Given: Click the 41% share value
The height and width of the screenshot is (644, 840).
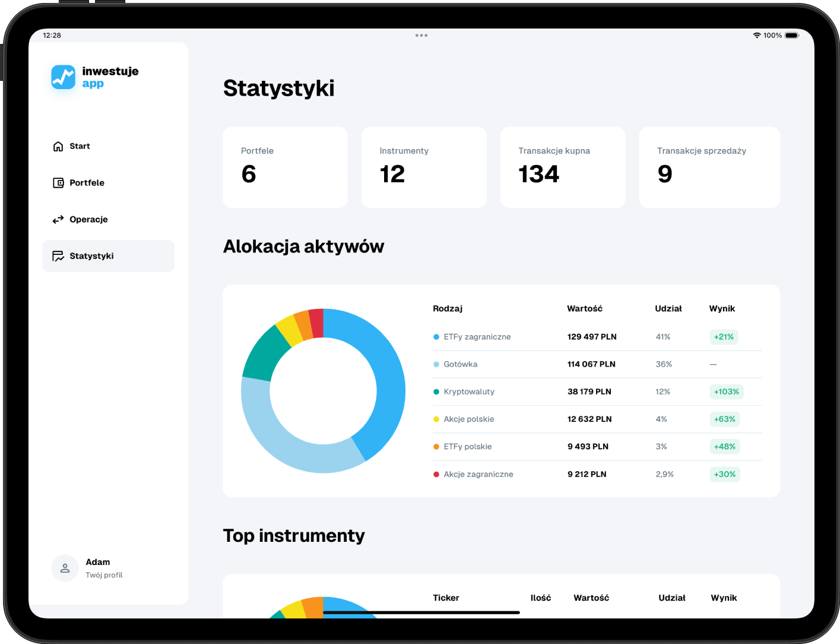Looking at the screenshot, I should click(663, 337).
